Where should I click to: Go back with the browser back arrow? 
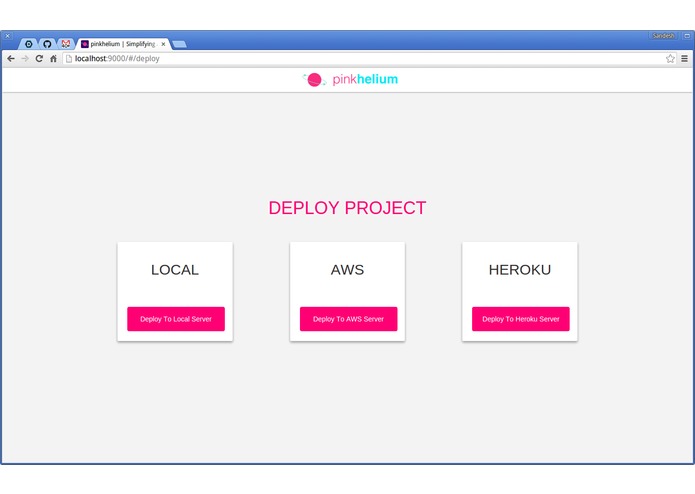pyautogui.click(x=11, y=58)
